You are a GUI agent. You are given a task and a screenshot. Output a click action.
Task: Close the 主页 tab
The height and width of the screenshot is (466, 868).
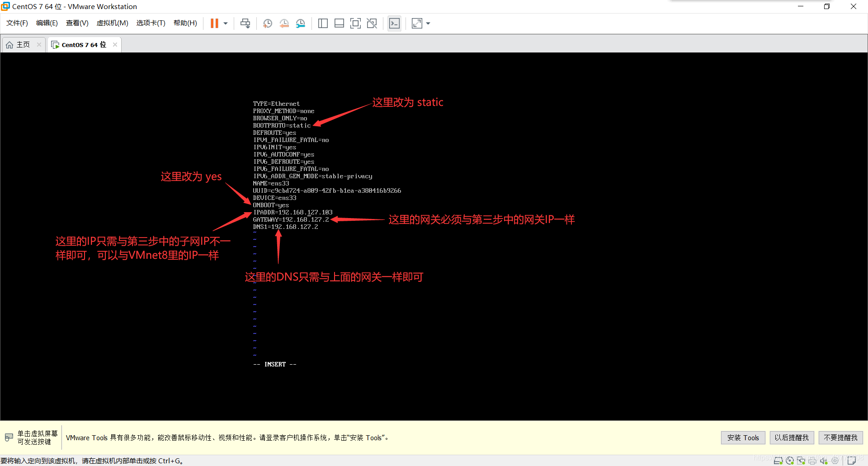[x=39, y=44]
